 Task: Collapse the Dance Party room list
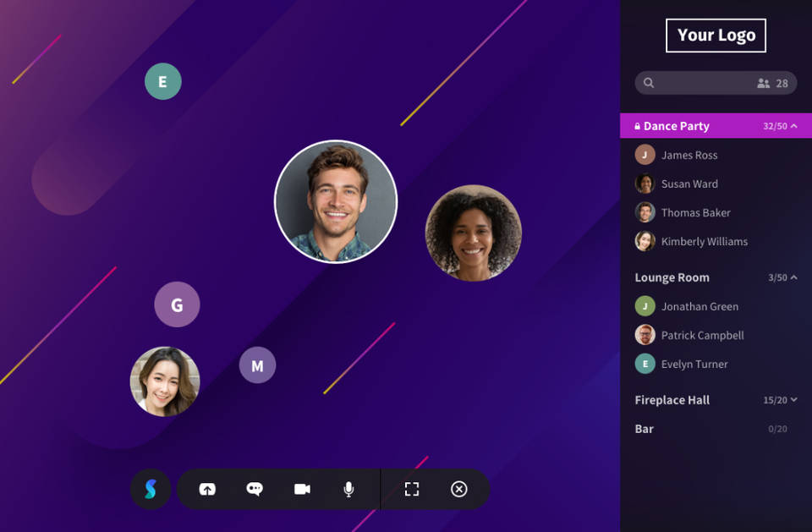[x=794, y=126]
